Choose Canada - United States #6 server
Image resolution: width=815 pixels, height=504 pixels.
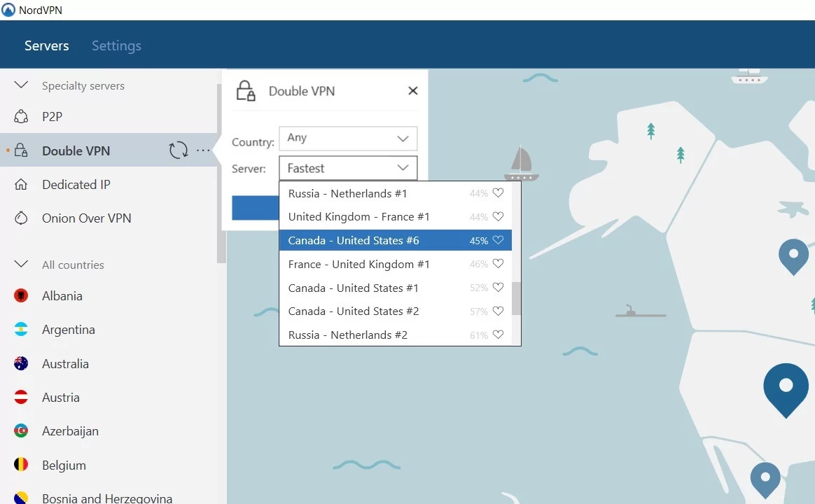395,241
